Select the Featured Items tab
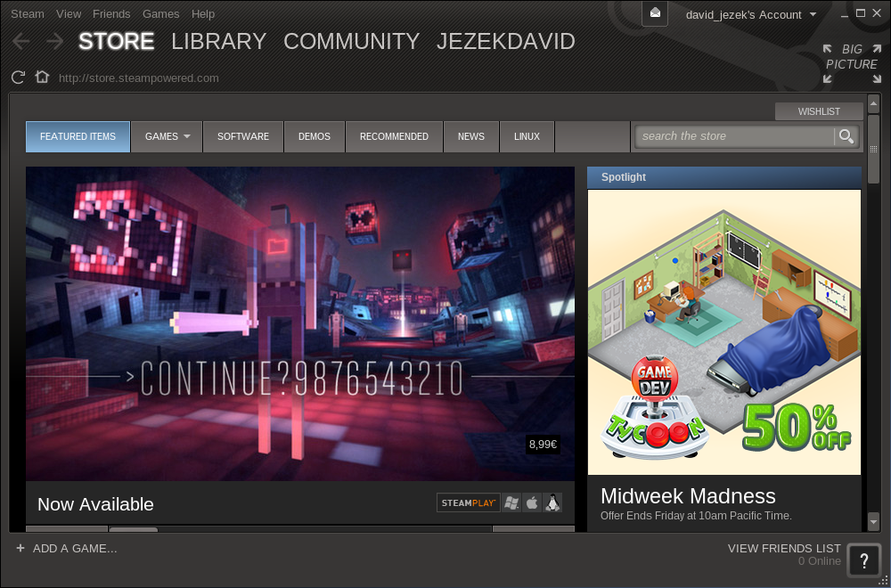891x588 pixels. (78, 136)
